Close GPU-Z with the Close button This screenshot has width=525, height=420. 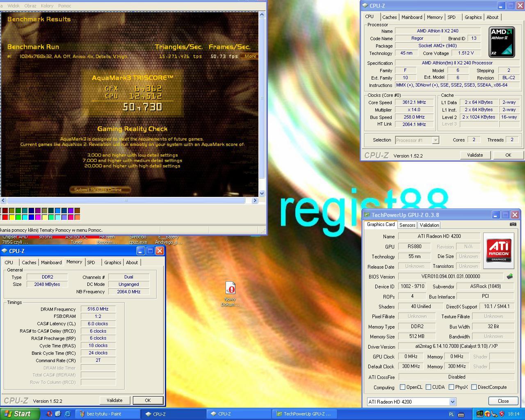(503, 401)
